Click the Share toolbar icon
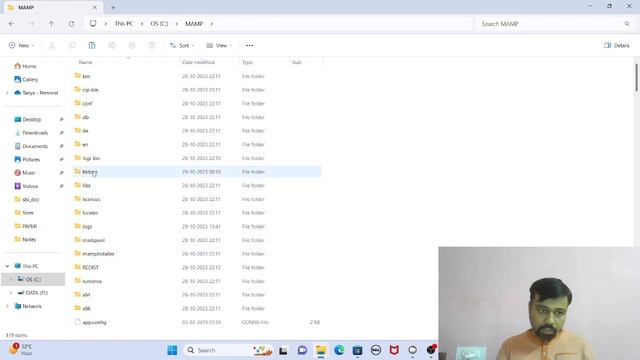This screenshot has height=360, width=640. pyautogui.click(x=132, y=45)
